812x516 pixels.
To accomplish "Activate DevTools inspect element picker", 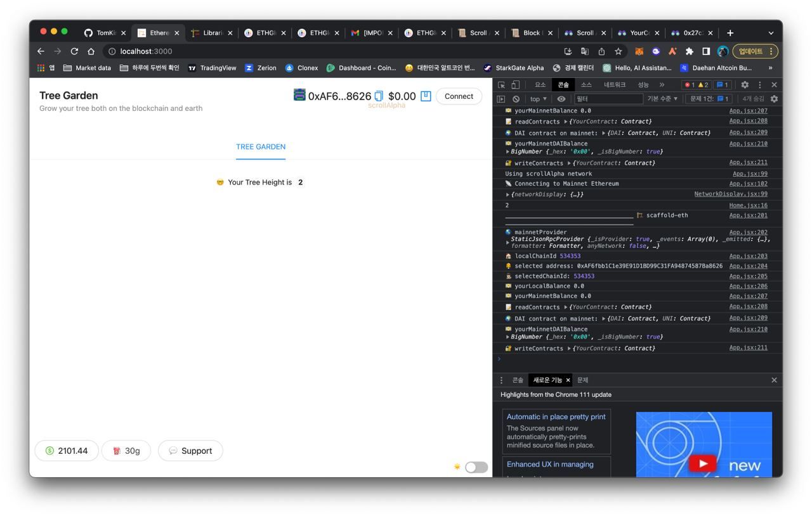I will tap(501, 84).
